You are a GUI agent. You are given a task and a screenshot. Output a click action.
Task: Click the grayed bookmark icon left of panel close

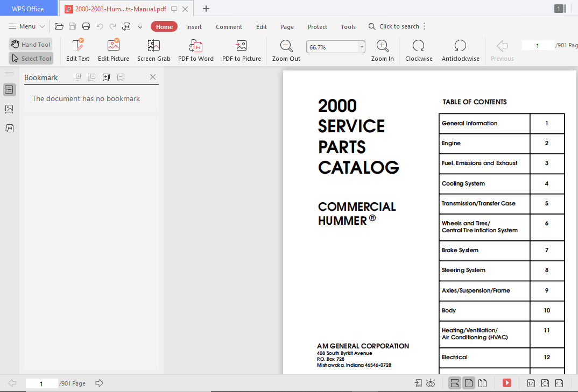[121, 77]
